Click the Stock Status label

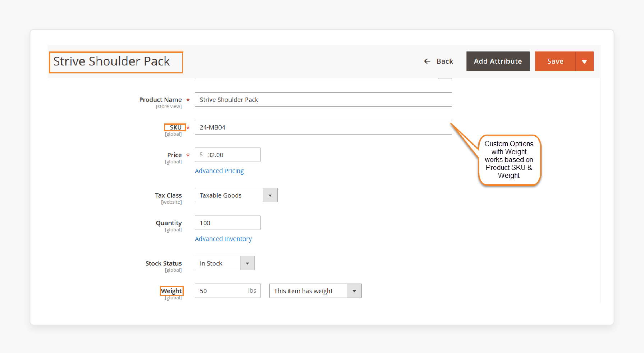(164, 263)
